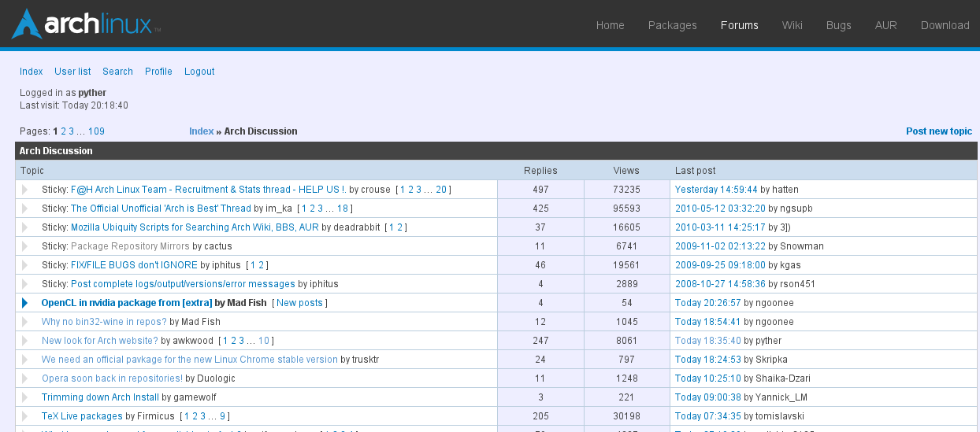
Task: Open last post Yesterday 14:59:44
Action: (x=716, y=190)
